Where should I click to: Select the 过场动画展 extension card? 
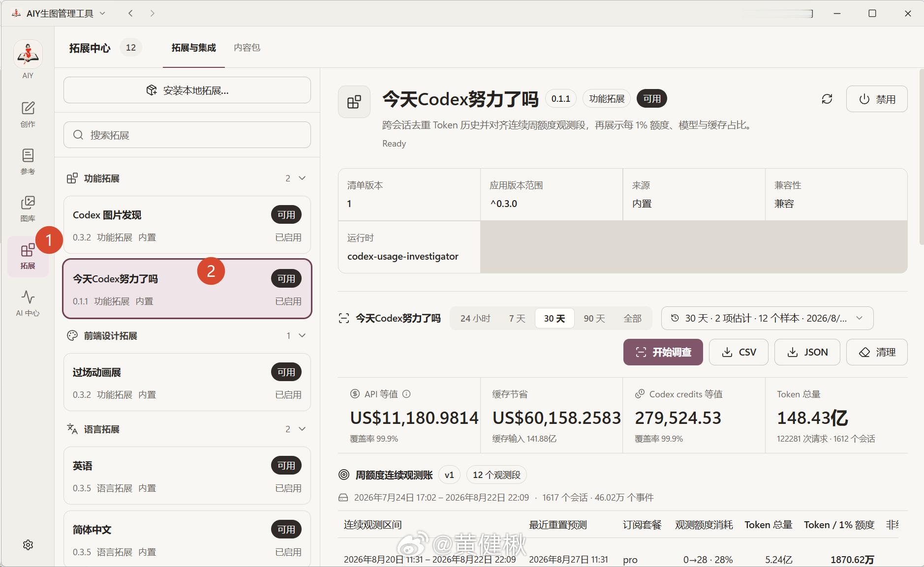[187, 382]
